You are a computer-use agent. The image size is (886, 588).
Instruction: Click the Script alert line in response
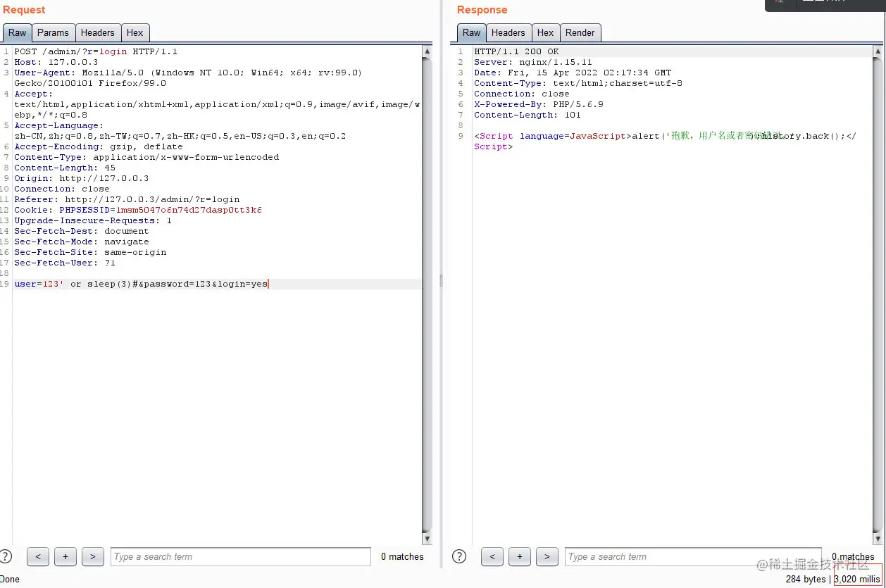666,141
